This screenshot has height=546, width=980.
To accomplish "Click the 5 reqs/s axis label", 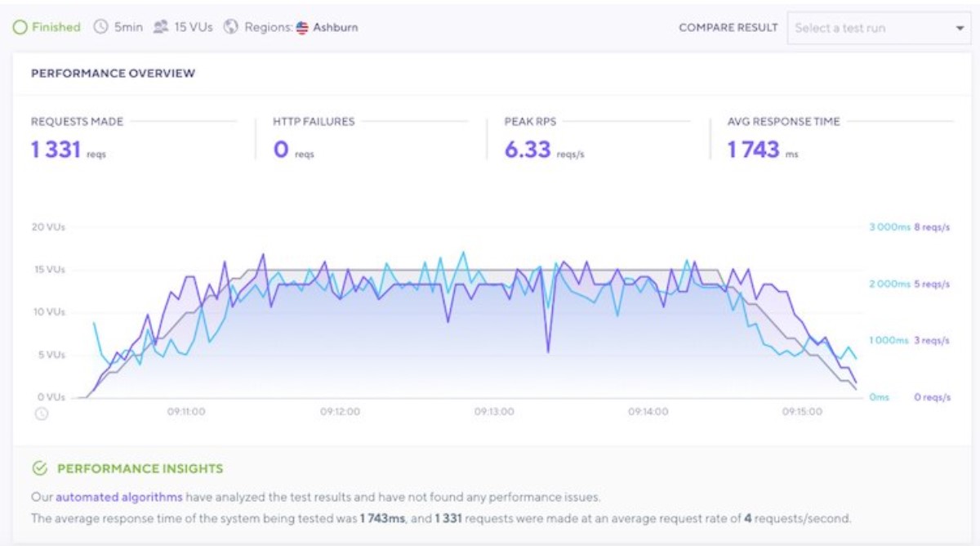I will (x=932, y=284).
